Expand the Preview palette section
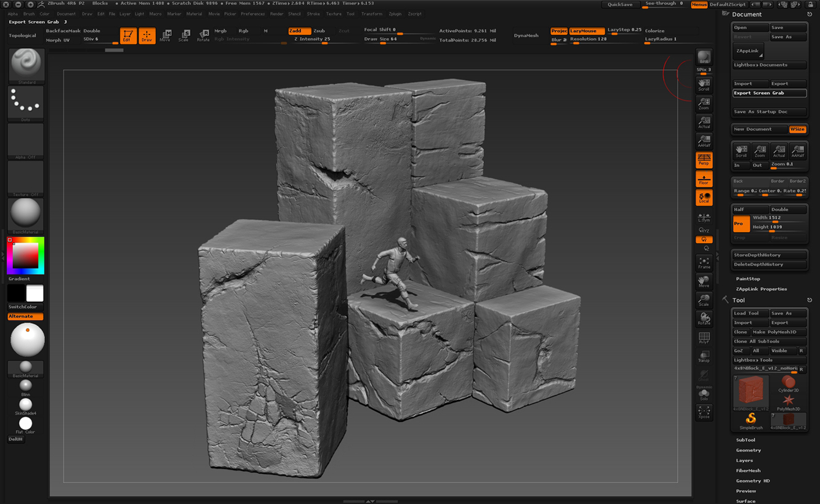This screenshot has height=504, width=820. click(x=746, y=491)
